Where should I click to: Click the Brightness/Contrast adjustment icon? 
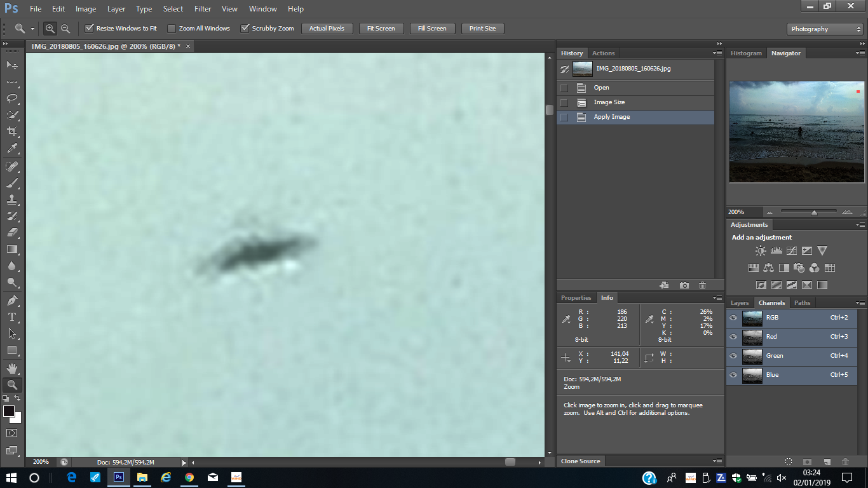click(761, 251)
